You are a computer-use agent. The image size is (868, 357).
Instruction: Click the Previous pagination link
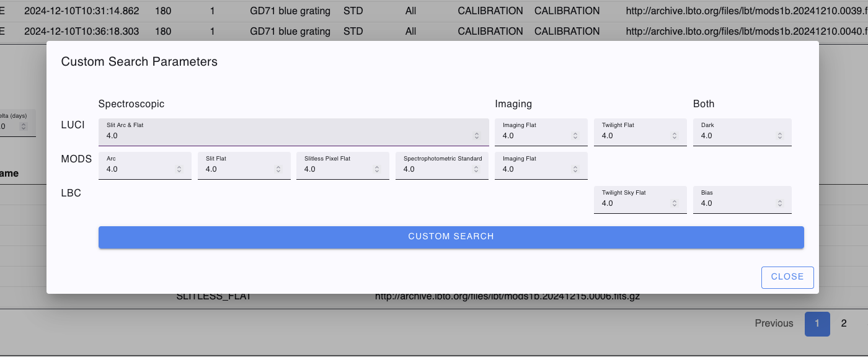pyautogui.click(x=773, y=324)
